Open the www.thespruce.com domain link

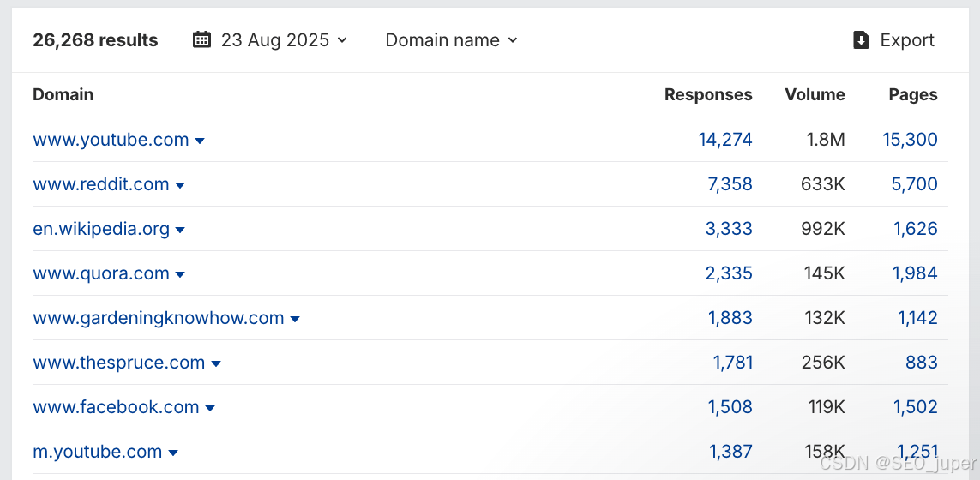click(119, 363)
